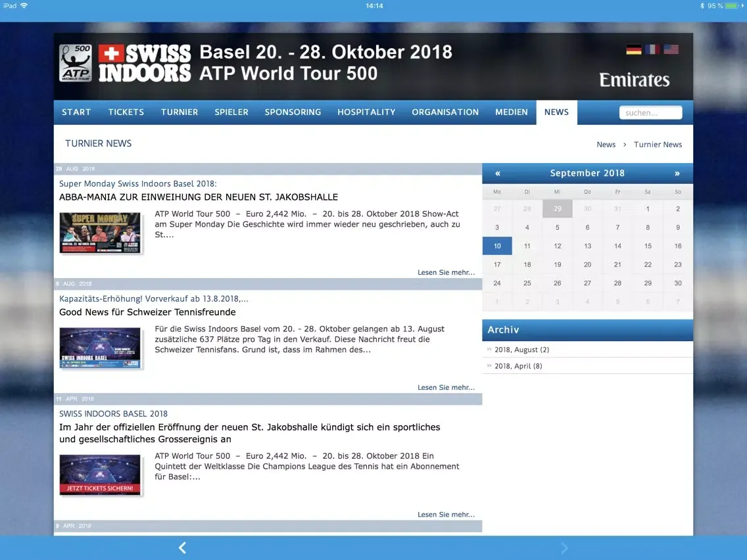Image resolution: width=747 pixels, height=560 pixels.
Task: Tap the battery indicator in status bar
Action: tap(731, 6)
